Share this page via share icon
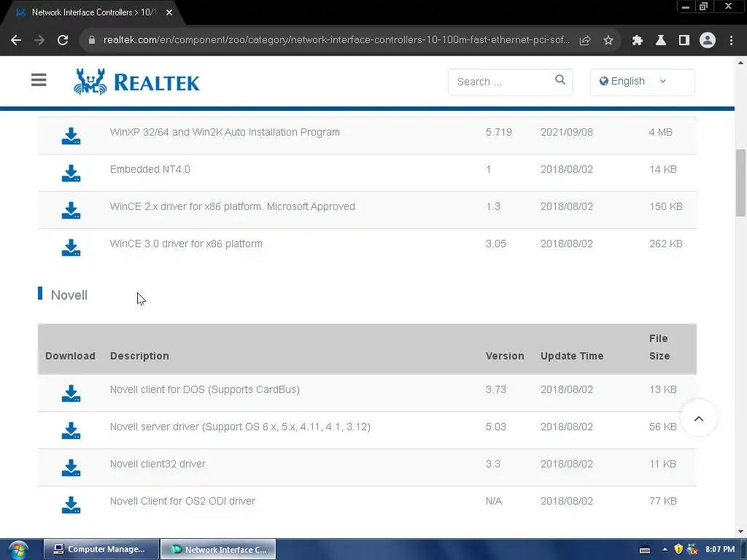The height and width of the screenshot is (560, 747). pyautogui.click(x=585, y=41)
